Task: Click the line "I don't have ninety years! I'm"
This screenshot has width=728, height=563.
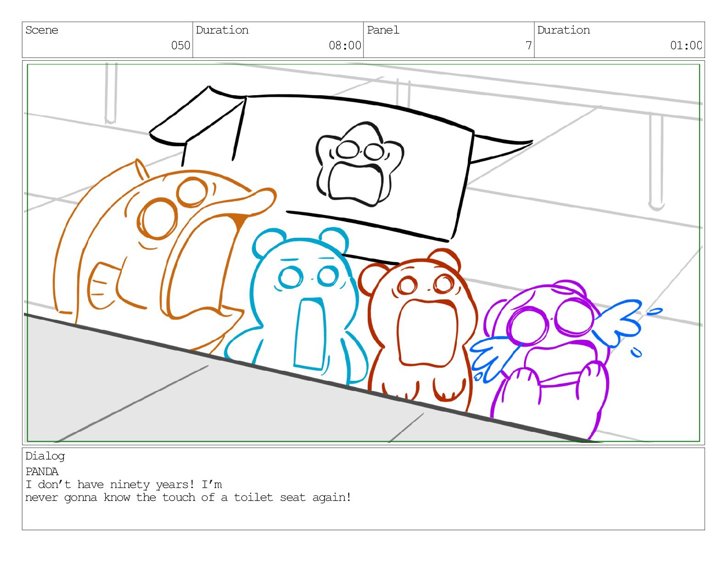Action: [124, 485]
